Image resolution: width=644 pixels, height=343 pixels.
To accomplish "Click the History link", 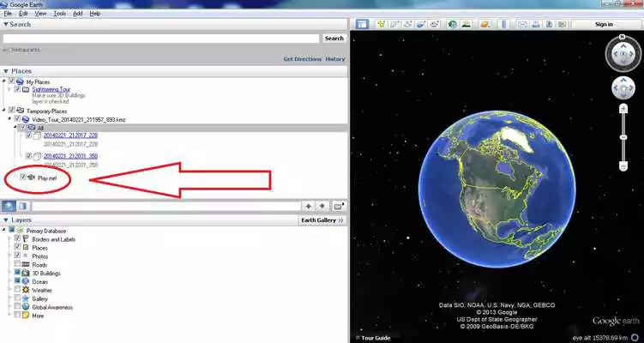I will pyautogui.click(x=335, y=59).
